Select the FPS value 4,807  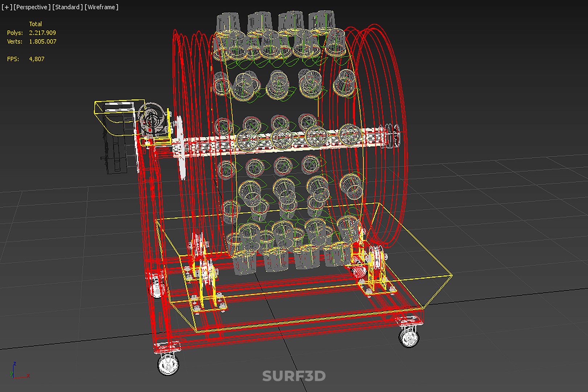pyautogui.click(x=37, y=59)
